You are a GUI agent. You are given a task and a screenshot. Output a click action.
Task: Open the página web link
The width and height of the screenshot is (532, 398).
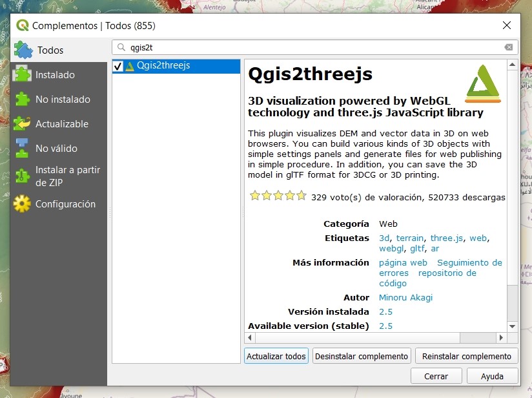[x=403, y=263]
